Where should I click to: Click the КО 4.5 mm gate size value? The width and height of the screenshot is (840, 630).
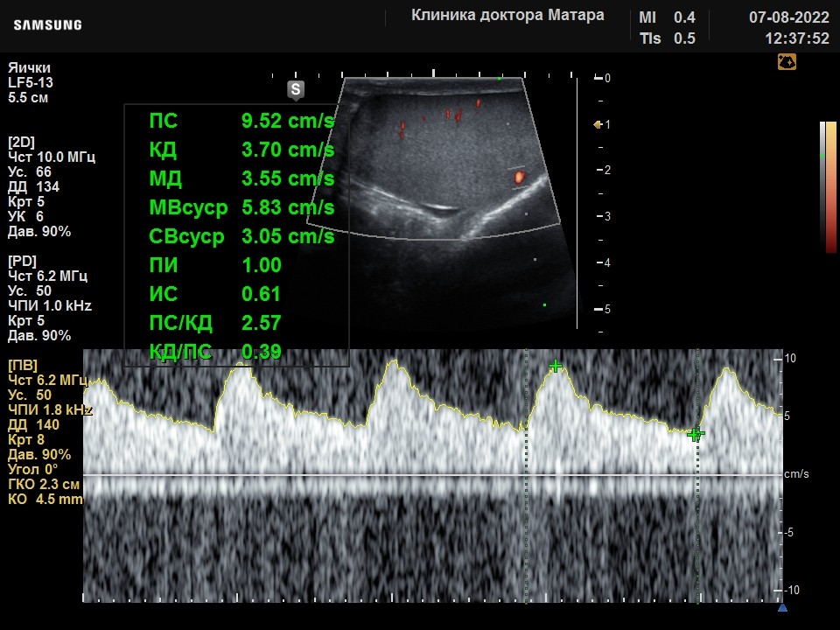click(x=45, y=500)
